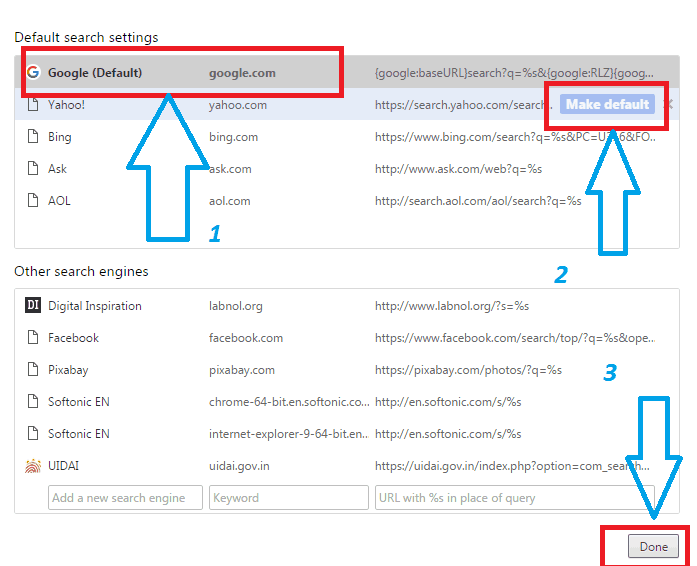Click the facebook.com keyword
The height and width of the screenshot is (566, 697).
pos(246,338)
